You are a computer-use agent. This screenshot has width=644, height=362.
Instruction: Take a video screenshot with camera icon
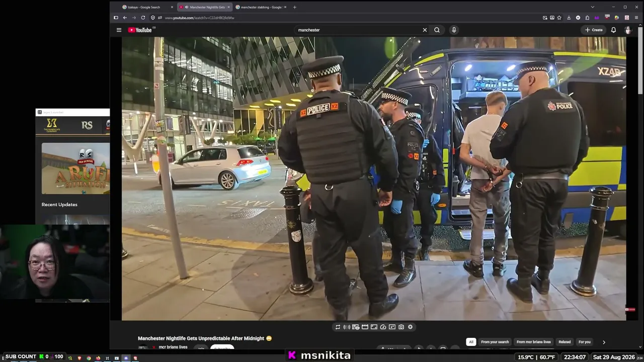coord(401,327)
